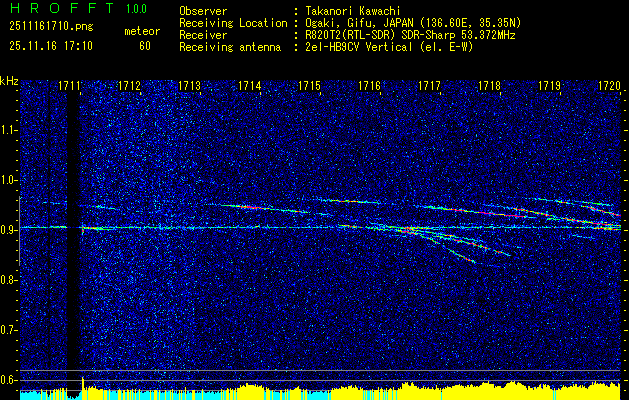Click the timestamp 25.11.16 17:10
Screen dimensions: 629x400
click(51, 46)
